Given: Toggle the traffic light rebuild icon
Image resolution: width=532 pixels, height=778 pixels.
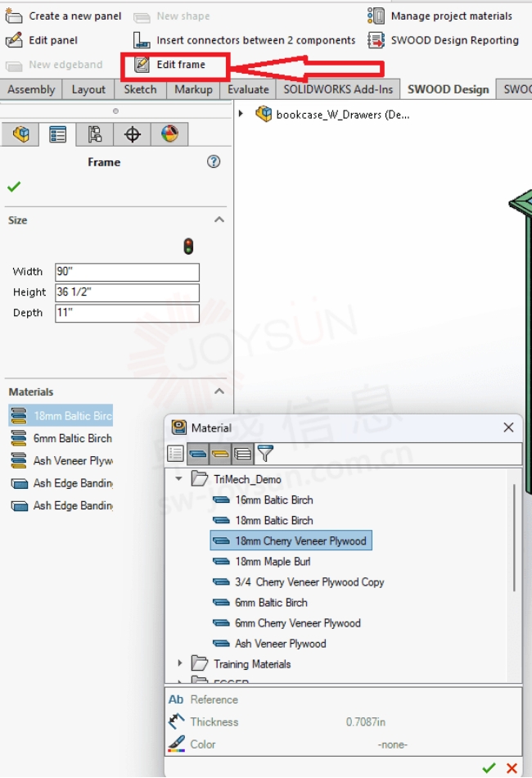Looking at the screenshot, I should coord(188,247).
